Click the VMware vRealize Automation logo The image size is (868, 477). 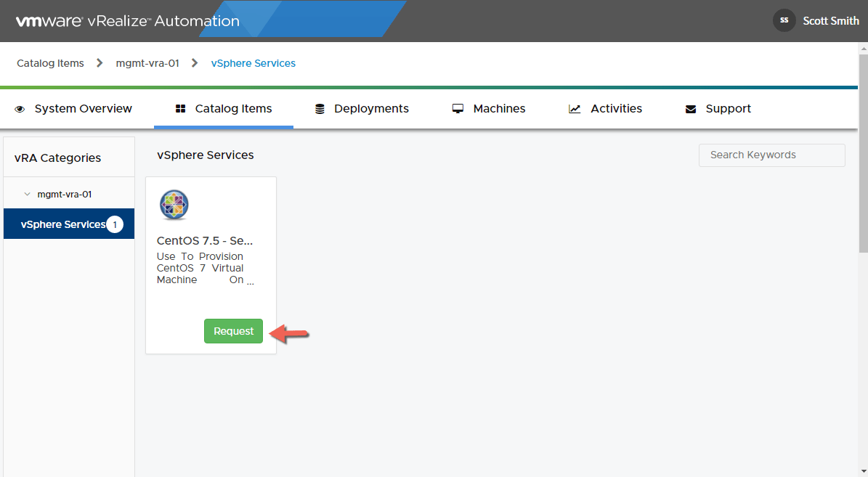(128, 21)
